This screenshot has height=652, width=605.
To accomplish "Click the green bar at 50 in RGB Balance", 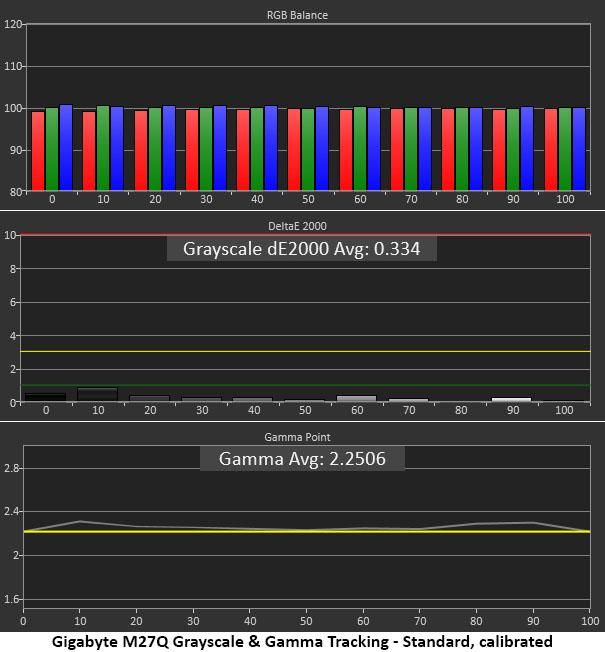I will click(308, 150).
